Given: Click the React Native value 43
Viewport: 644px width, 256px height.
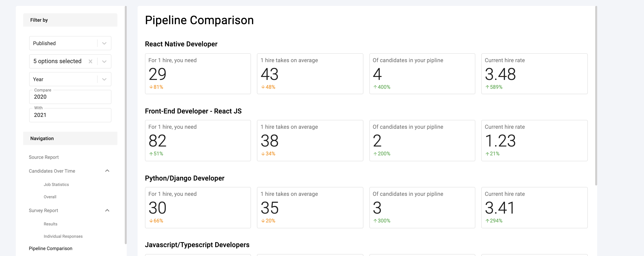Looking at the screenshot, I should (269, 74).
